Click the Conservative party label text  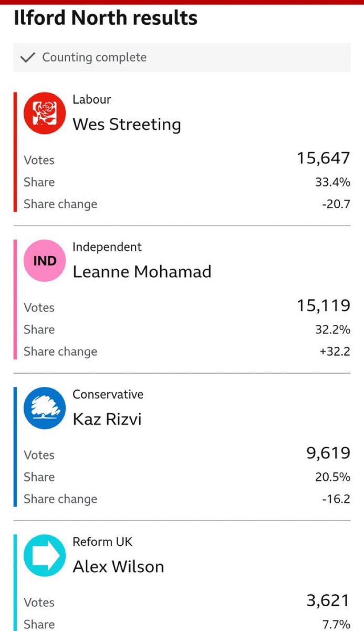108,394
